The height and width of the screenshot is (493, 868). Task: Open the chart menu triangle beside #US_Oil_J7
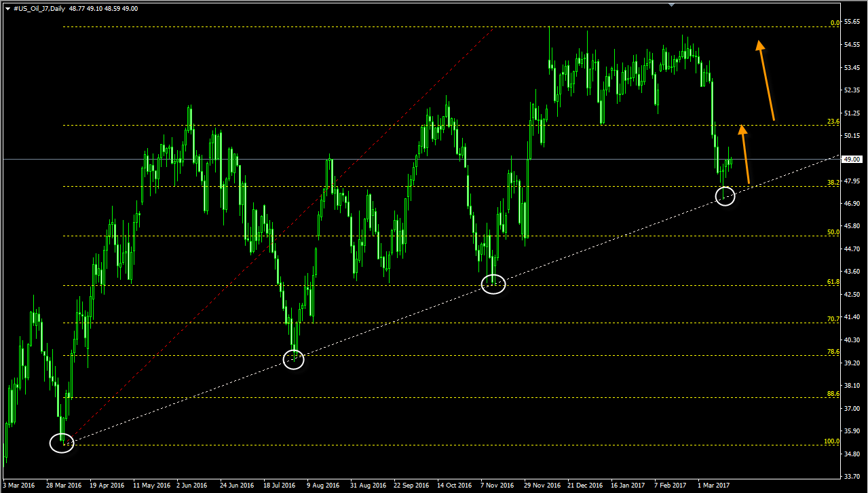pyautogui.click(x=7, y=8)
